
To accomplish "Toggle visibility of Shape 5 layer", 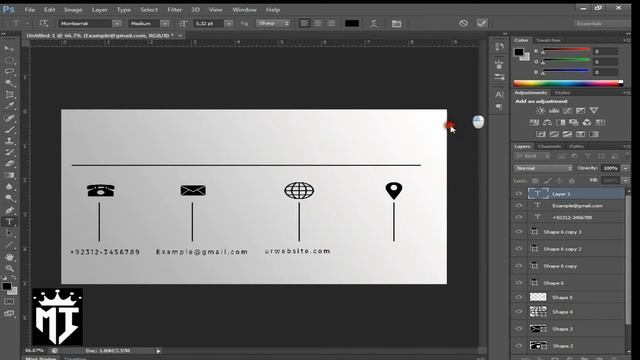I will pos(519,298).
